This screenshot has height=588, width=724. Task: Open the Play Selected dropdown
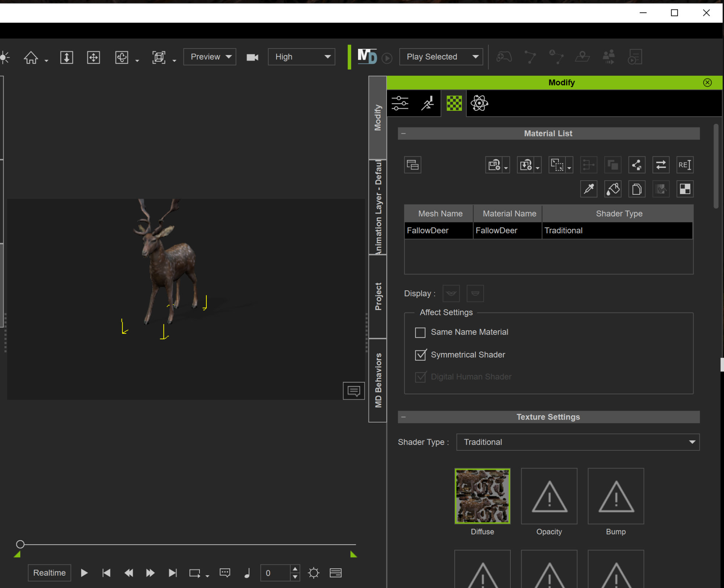click(x=441, y=57)
